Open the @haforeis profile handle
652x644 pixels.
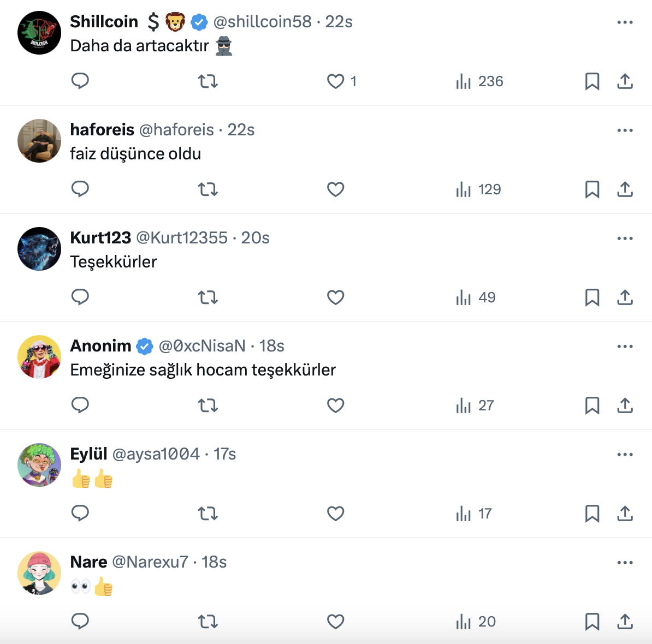click(x=176, y=130)
